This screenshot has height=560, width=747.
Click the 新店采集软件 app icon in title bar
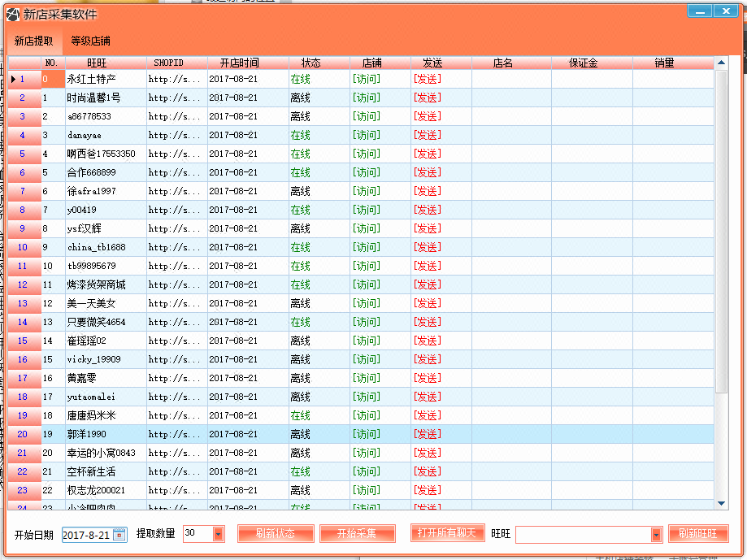tap(11, 11)
